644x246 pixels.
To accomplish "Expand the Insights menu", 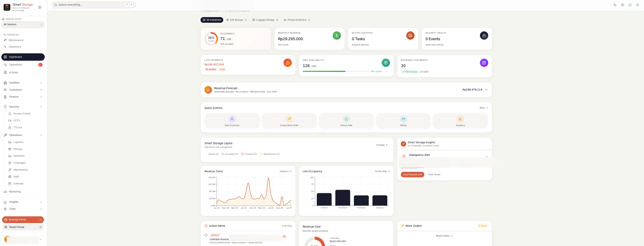I will [23, 202].
